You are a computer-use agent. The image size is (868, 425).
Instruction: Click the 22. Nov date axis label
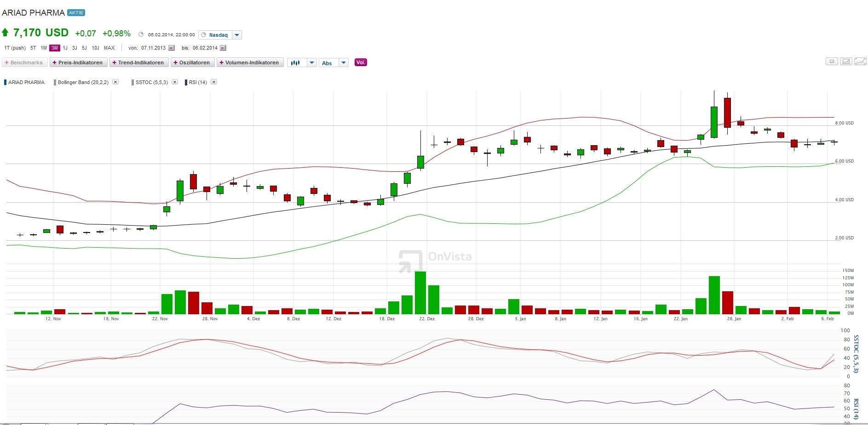pos(160,318)
